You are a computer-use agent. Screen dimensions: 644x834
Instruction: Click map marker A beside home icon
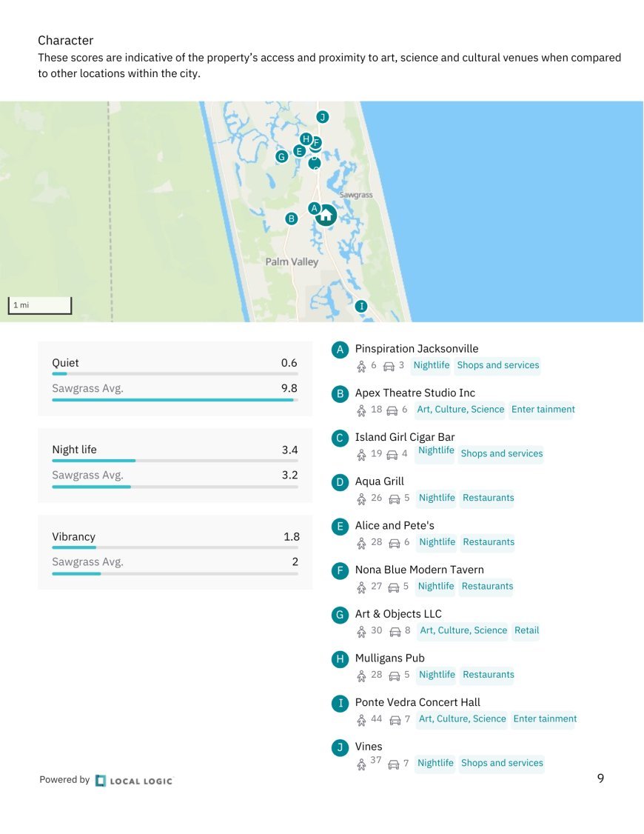tap(314, 209)
